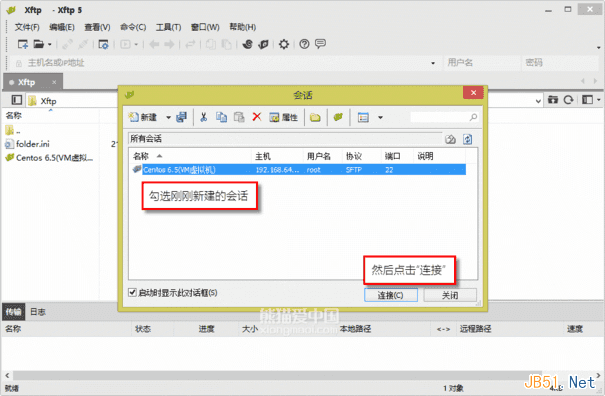Sort sessions by 端口 column
This screenshot has width=605, height=396.
(x=392, y=156)
